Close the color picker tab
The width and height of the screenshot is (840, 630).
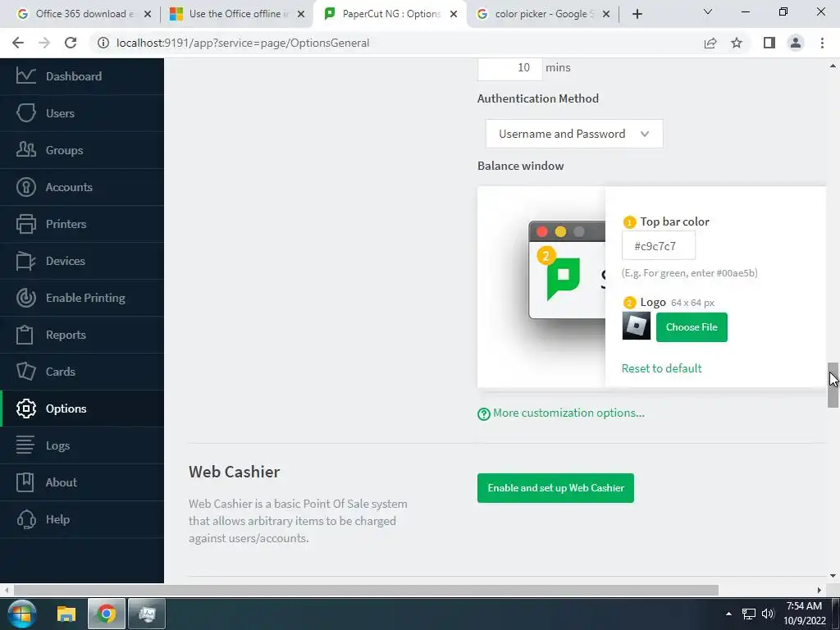click(x=606, y=14)
